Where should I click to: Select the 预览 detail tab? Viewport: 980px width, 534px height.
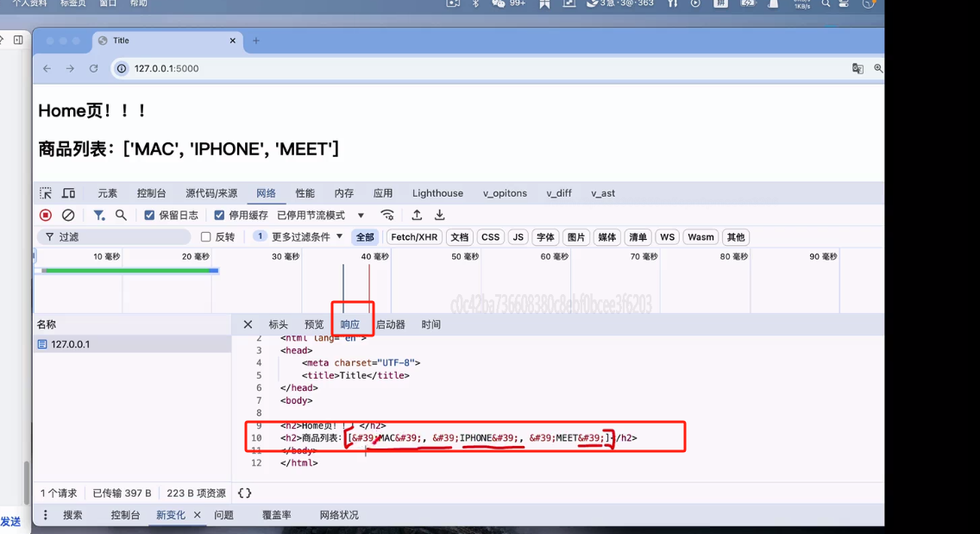[314, 324]
